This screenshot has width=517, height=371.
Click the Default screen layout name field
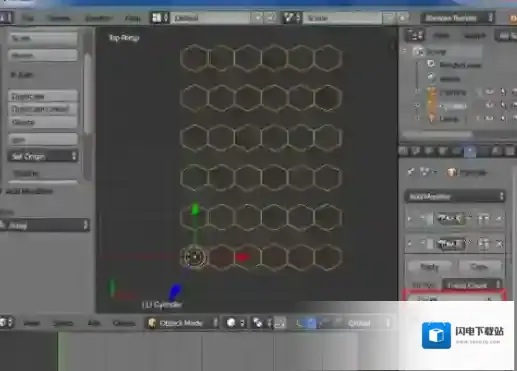[x=210, y=18]
